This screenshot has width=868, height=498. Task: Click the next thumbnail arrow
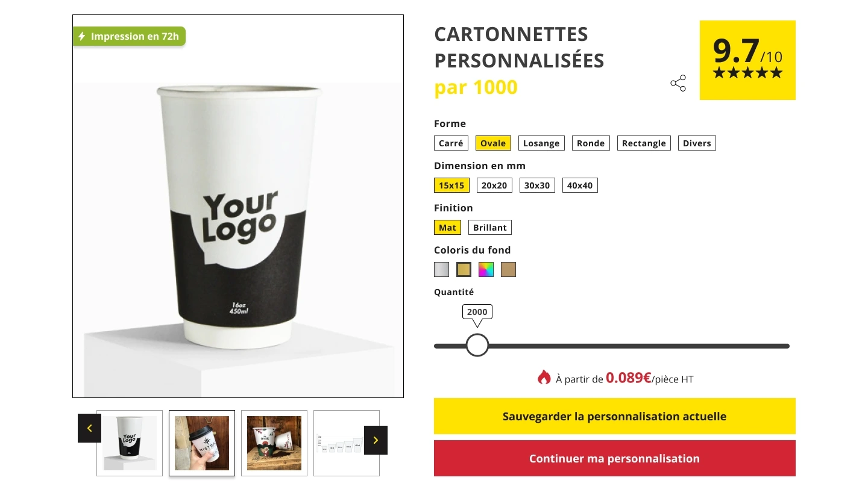[376, 440]
